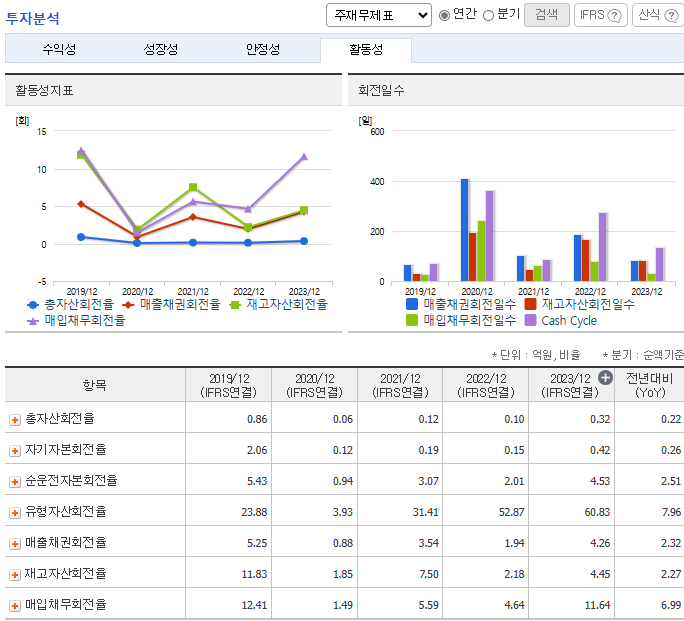Select the 연간 radio button
The width and height of the screenshot is (684, 621).
444,16
